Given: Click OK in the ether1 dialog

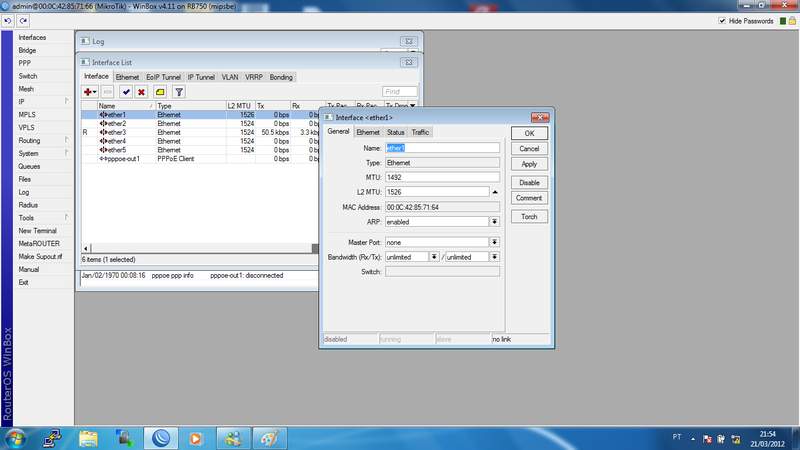Looking at the screenshot, I should pos(529,133).
